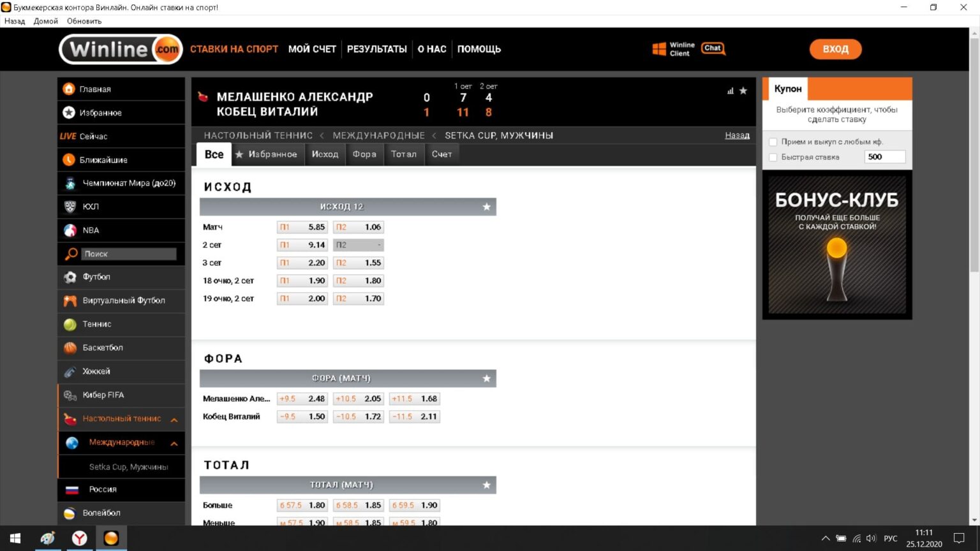Enable Быстрая ставка checkbox

(x=773, y=157)
